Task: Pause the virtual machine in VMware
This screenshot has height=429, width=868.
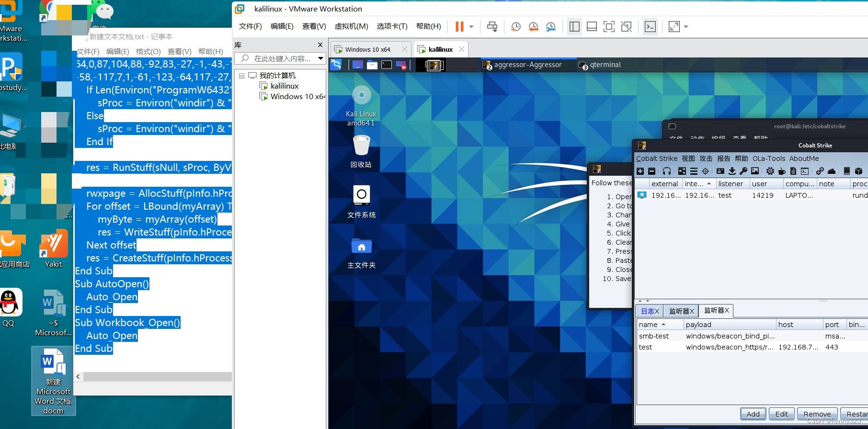Action: coord(459,26)
